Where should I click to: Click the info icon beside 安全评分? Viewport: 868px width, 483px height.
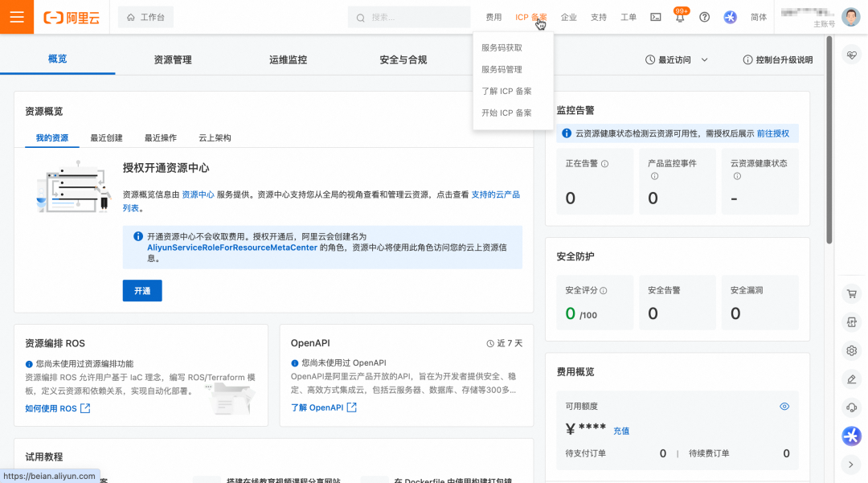click(604, 290)
